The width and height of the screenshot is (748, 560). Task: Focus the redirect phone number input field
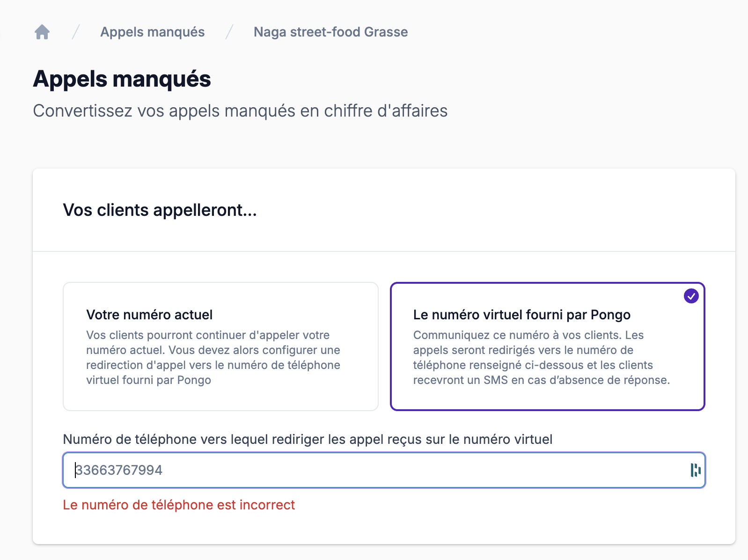[374, 470]
